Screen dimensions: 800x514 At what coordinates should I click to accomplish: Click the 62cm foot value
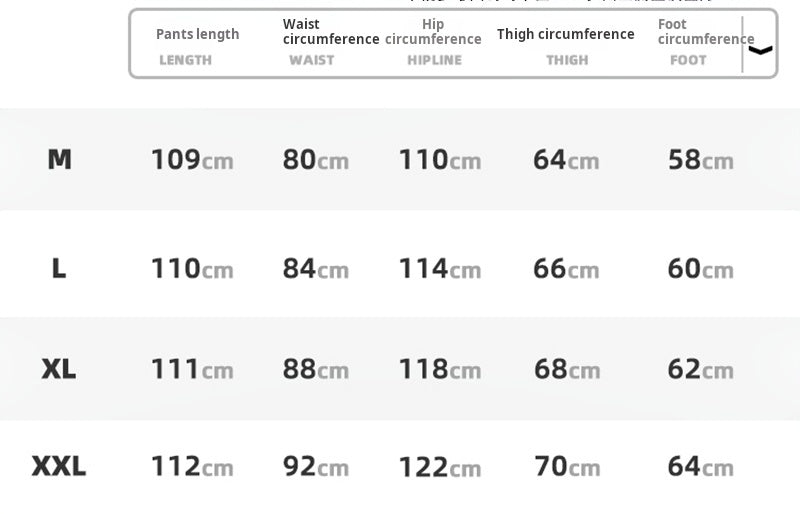[700, 369]
